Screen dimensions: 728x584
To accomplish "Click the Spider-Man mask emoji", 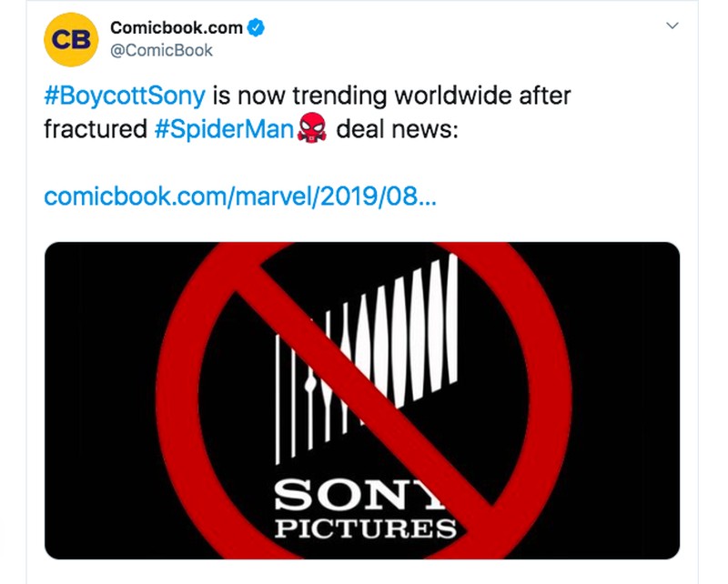I will click(311, 130).
